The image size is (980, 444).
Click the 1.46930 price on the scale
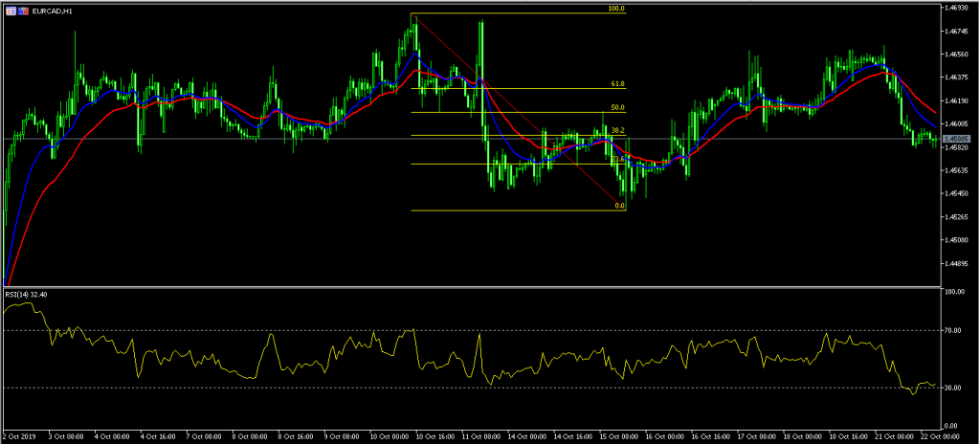958,8
